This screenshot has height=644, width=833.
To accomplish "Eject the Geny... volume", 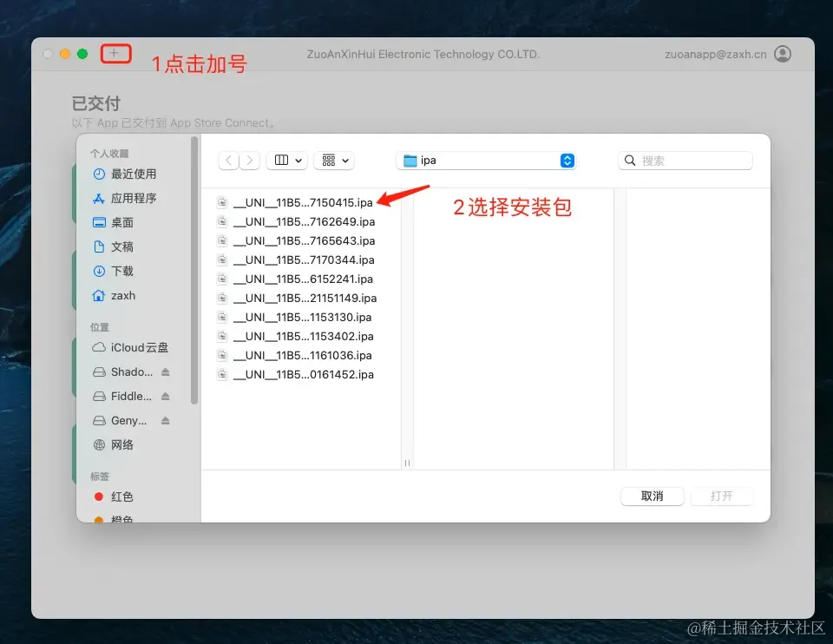I will pos(165,421).
